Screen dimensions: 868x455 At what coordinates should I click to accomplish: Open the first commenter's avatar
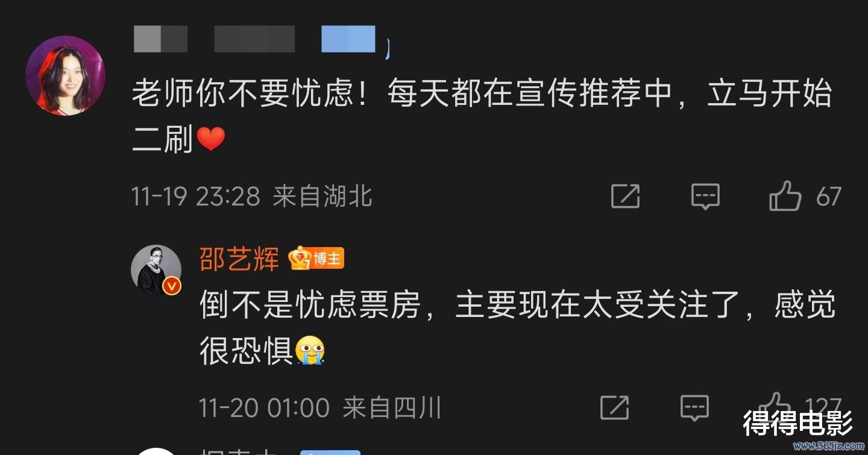click(65, 75)
